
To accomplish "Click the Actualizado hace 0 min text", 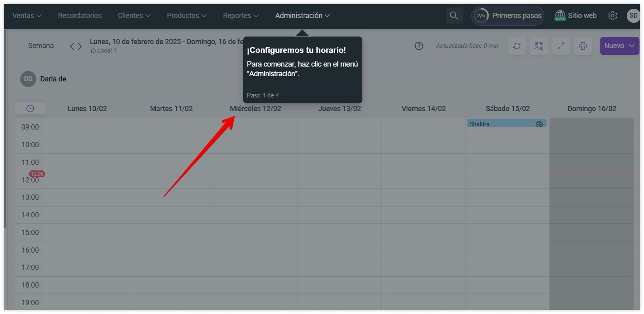I will click(x=467, y=46).
